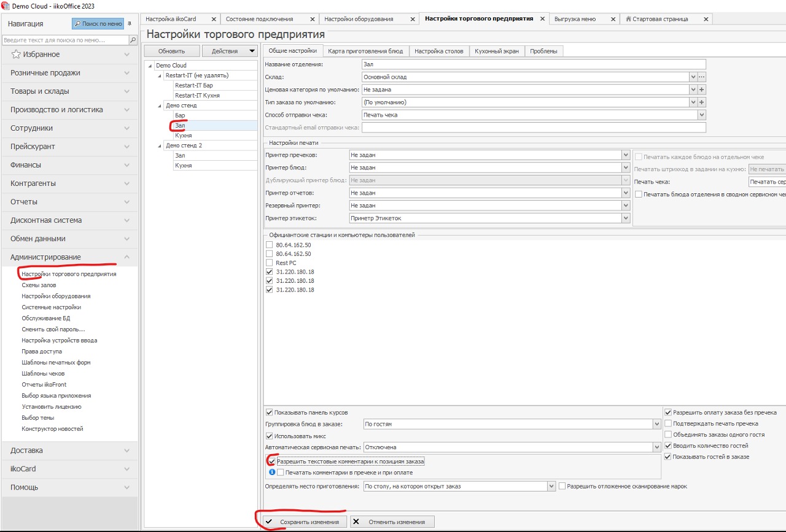Close the Стартовая страница tab
This screenshot has width=786, height=532.
coord(706,19)
